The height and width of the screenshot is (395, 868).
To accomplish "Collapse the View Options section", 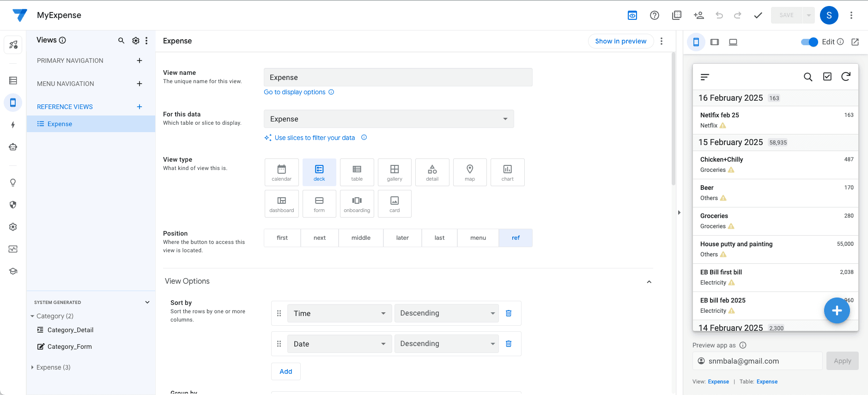I will pyautogui.click(x=649, y=282).
